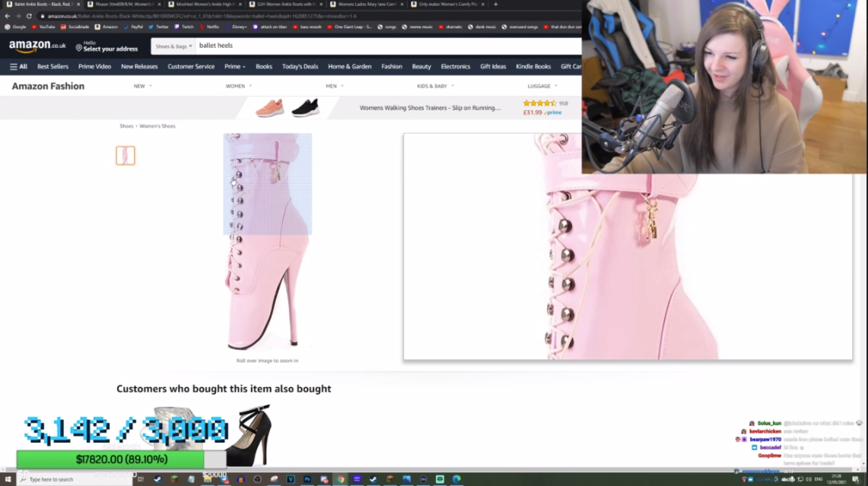Viewport: 868px width, 486px height.
Task: Click the Amazon Fashion heading link
Action: click(48, 87)
